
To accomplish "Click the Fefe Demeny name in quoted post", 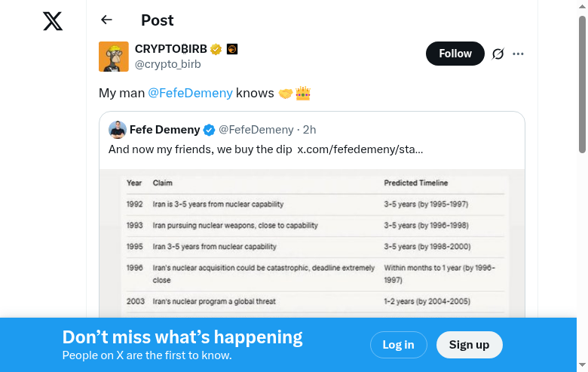I will pos(164,130).
